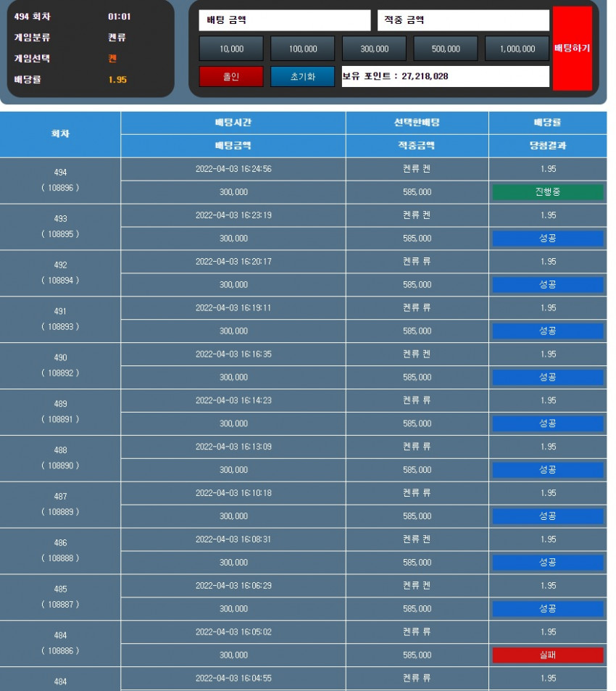Click the 보유 포인트 : 27,218,028 balance text

point(396,76)
